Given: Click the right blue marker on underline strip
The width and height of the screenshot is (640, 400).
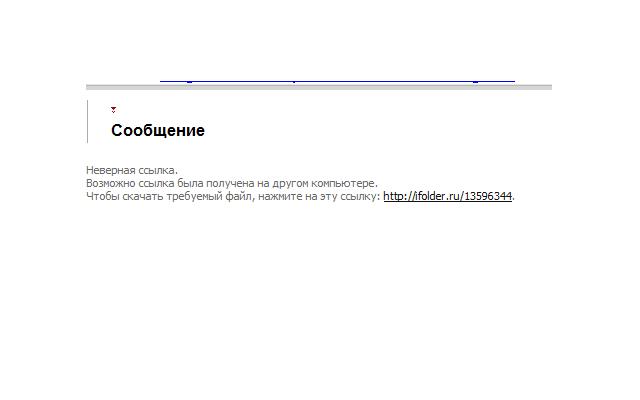Looking at the screenshot, I should (476, 82).
